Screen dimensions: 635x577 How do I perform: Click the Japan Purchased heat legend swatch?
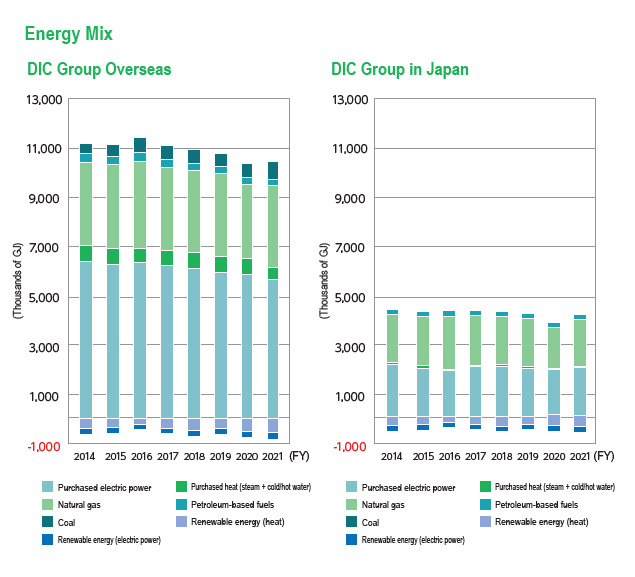pos(485,486)
